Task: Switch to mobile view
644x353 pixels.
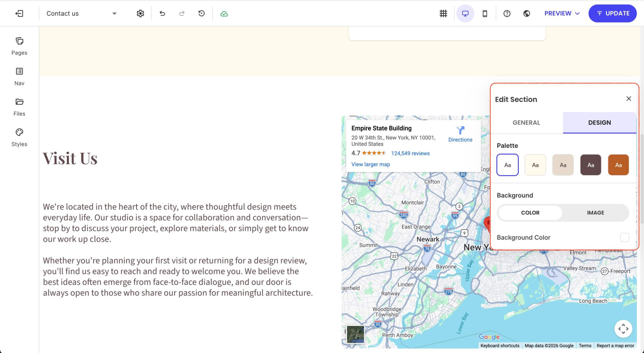Action: coord(485,13)
